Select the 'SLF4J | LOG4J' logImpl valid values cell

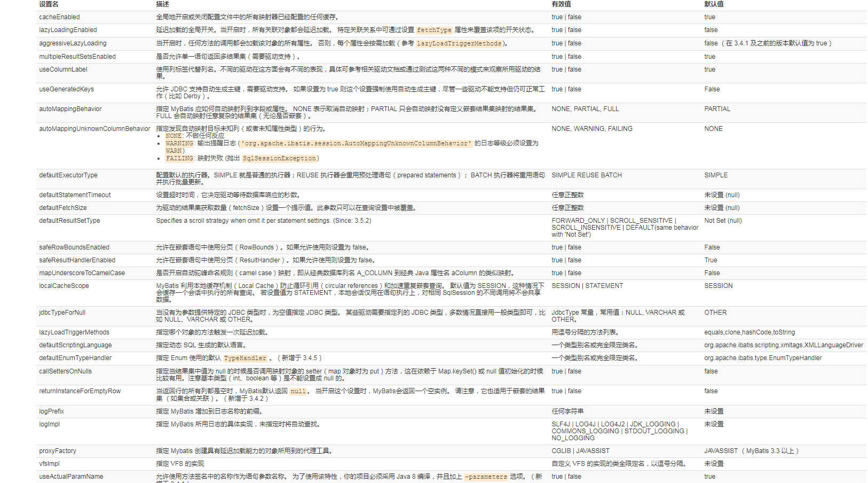pyautogui.click(x=619, y=431)
